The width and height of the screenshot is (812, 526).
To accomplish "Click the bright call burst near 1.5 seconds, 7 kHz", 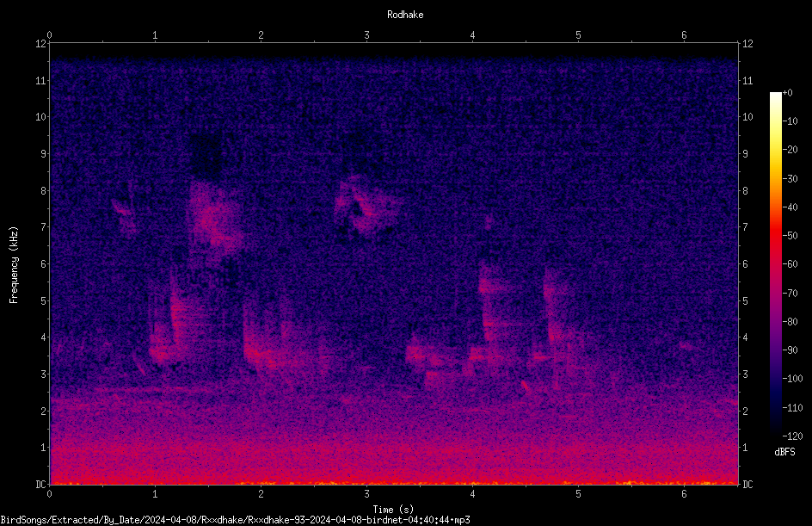I will pos(213,220).
